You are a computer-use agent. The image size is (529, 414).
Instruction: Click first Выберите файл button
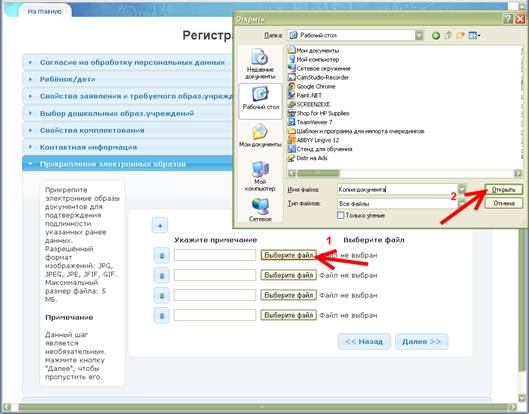[x=288, y=255]
